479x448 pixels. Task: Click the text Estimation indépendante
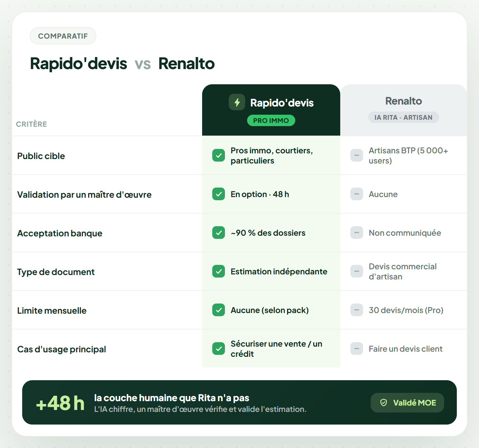279,272
